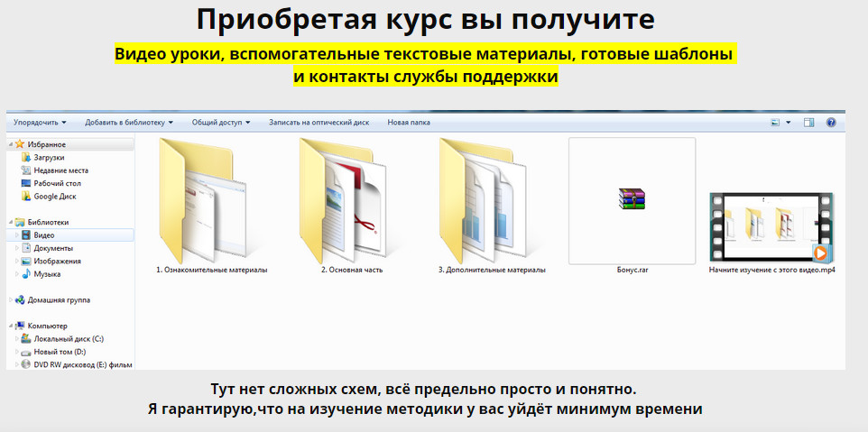Select folder icon 1. Ознакомительные материалы
The width and height of the screenshot is (868, 432).
click(204, 201)
